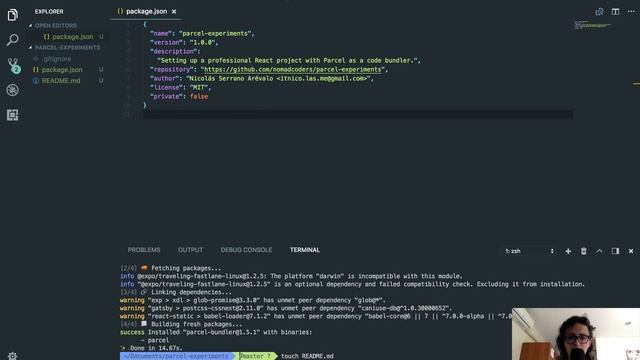The width and height of the screenshot is (640, 360).
Task: Click the false value of private
Action: click(199, 96)
